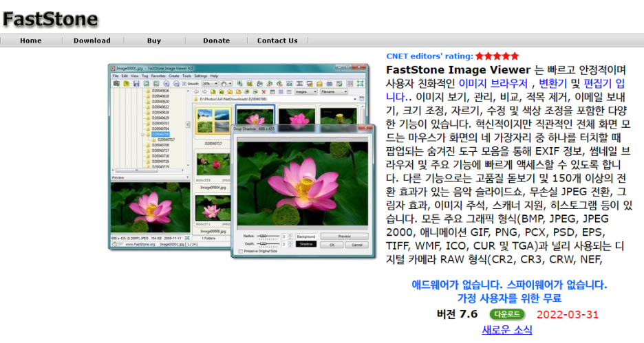Click the Zoom In magnifier icon
Screen dimensions: 644x343
167,84
